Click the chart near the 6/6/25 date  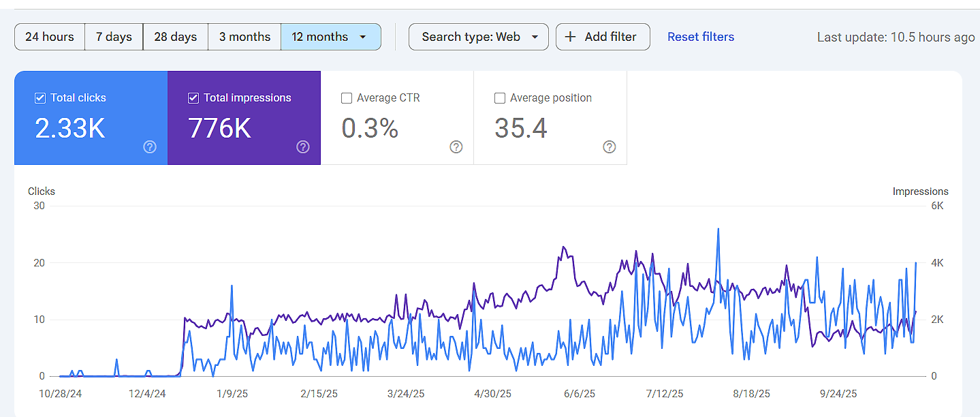tap(580, 307)
